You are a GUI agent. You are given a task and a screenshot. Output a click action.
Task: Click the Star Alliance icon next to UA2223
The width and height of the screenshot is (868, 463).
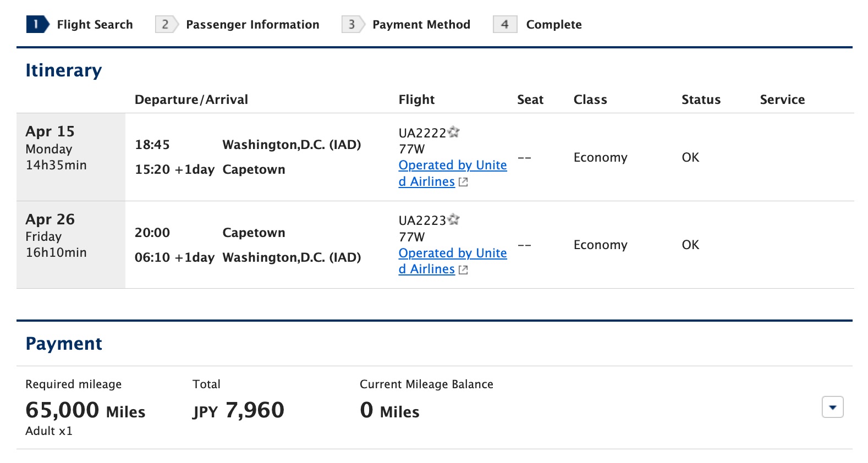[454, 219]
